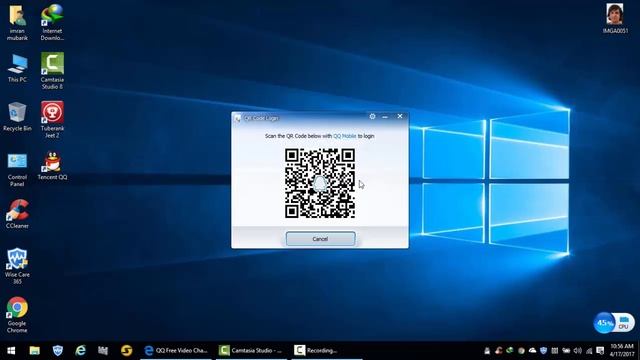Screen dimensions: 640x360
Task: Open the Action Center notifications icon
Action: [600, 351]
